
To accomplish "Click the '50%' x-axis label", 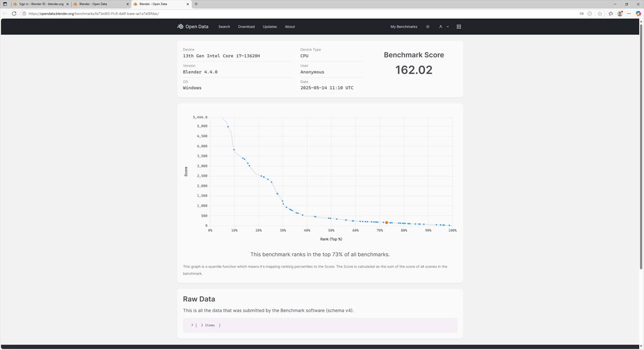I will [331, 230].
